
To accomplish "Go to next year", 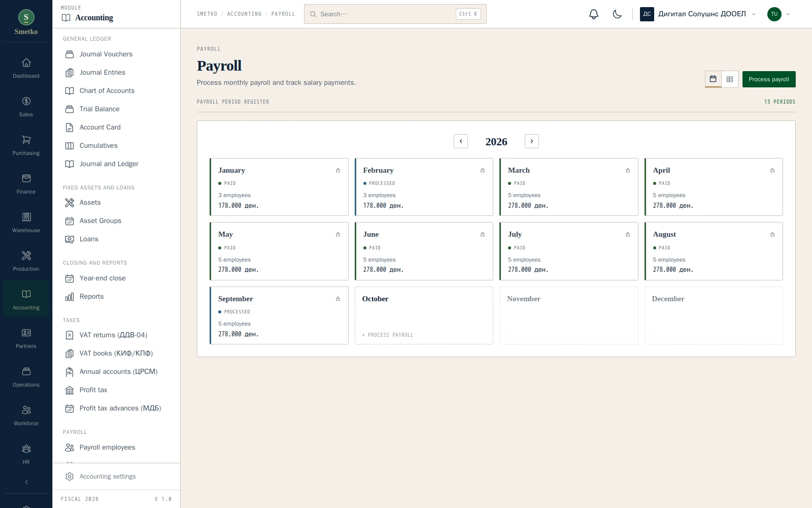I will tap(532, 141).
